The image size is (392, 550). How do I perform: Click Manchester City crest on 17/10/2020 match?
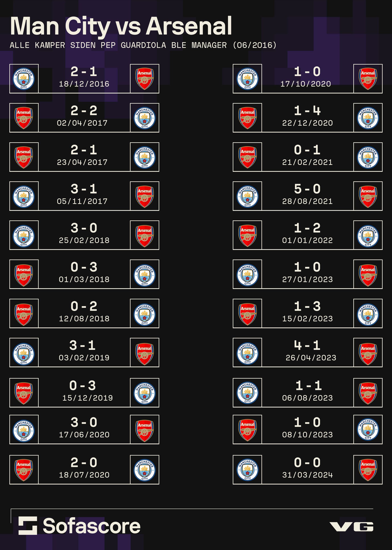[247, 79]
